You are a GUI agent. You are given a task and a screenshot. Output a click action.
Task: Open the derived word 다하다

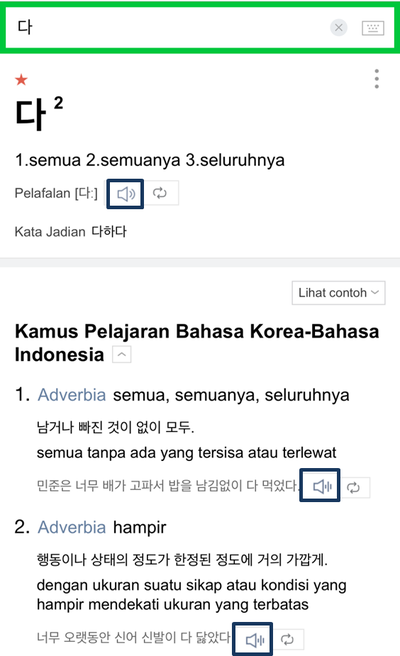109,231
